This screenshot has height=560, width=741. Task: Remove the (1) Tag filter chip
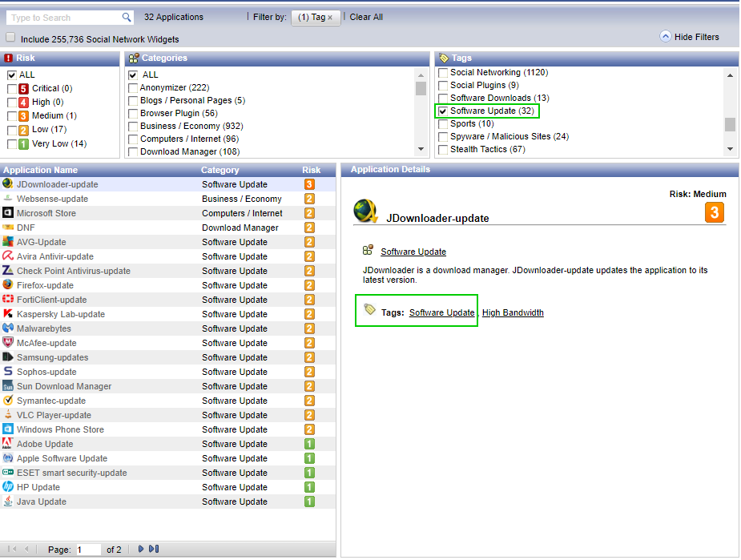click(330, 18)
